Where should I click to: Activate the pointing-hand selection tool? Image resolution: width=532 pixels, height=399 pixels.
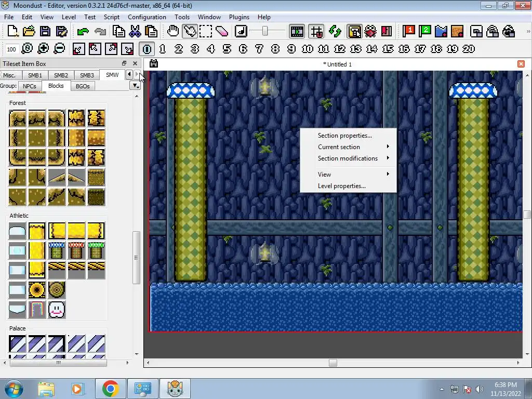click(189, 31)
